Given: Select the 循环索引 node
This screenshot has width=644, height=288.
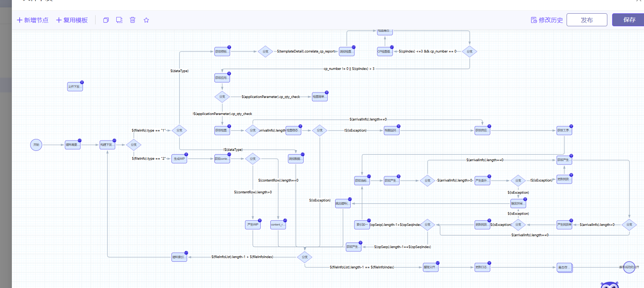Looking at the screenshot, I should 179,257.
